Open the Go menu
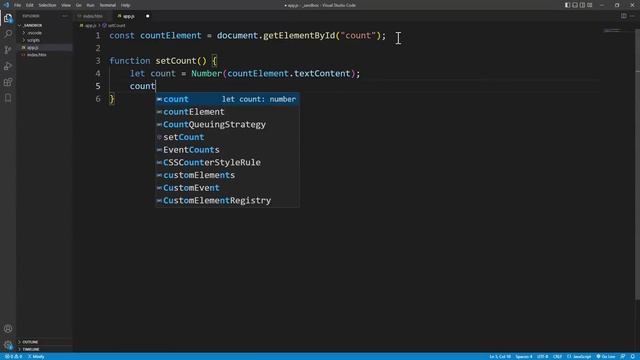This screenshot has height=360, width=640. tap(78, 5)
